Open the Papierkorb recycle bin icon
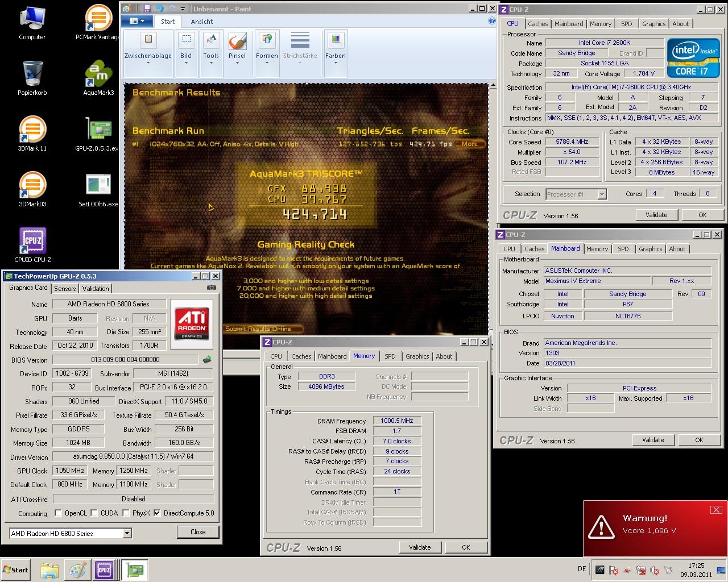The image size is (728, 582). (32, 78)
